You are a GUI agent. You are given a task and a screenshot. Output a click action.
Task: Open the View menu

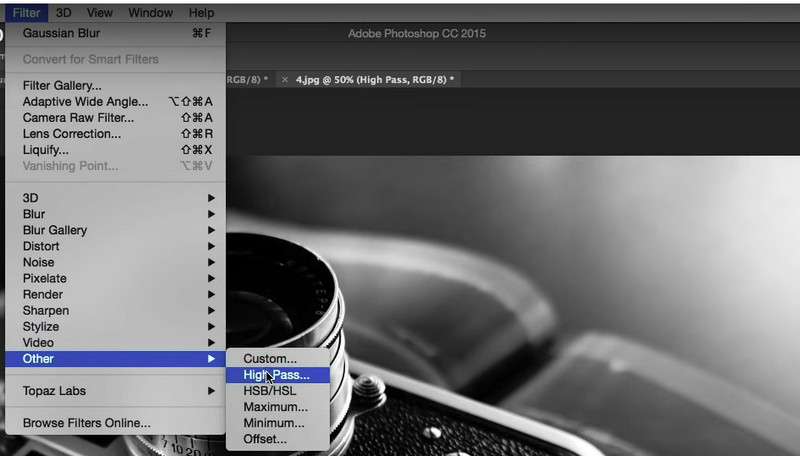99,13
